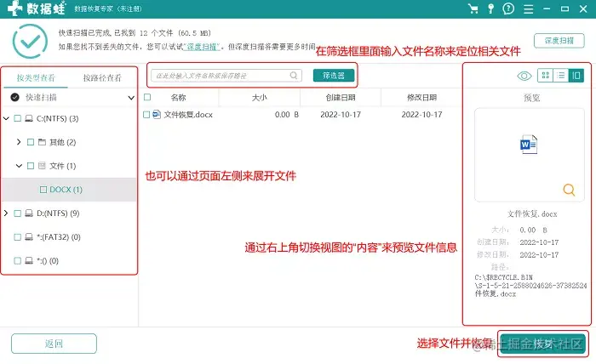Check the 文件 (1) checkbox

click(31, 166)
